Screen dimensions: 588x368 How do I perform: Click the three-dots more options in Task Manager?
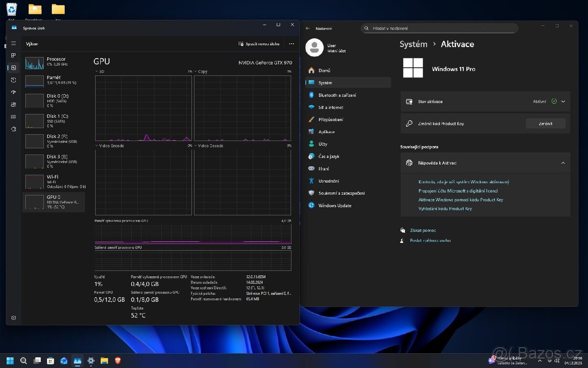tap(292, 44)
